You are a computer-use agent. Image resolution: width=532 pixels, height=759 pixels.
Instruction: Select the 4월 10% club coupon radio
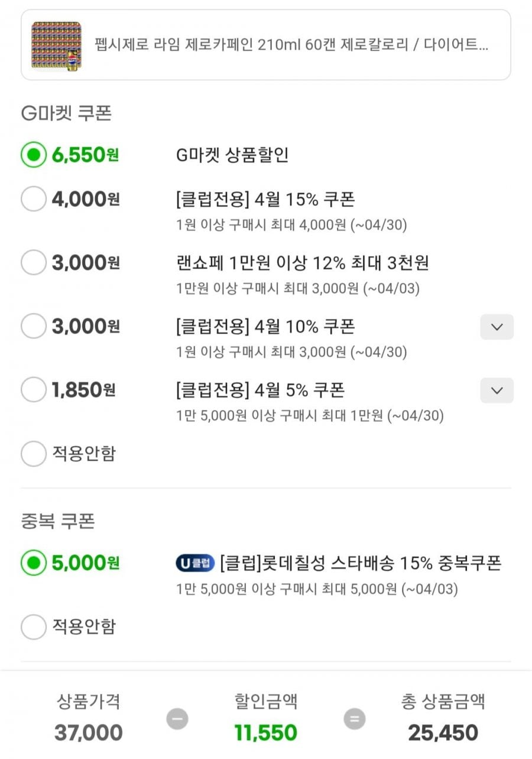point(34,327)
